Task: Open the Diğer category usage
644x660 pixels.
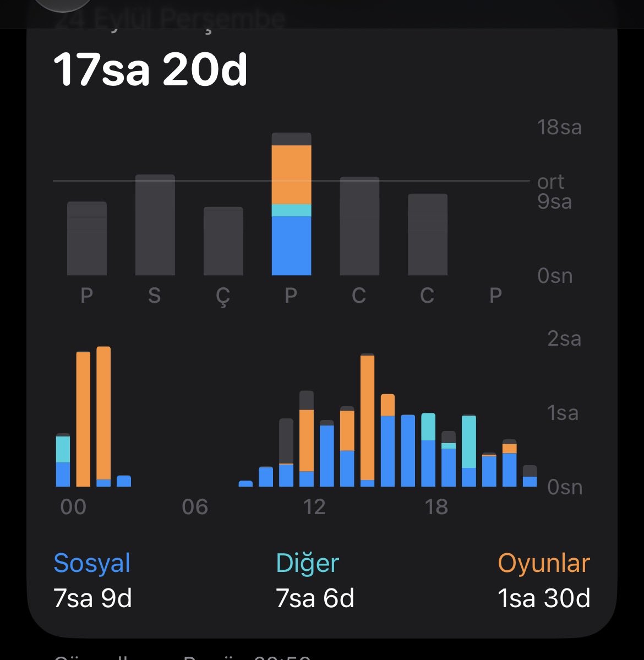Action: (x=315, y=580)
